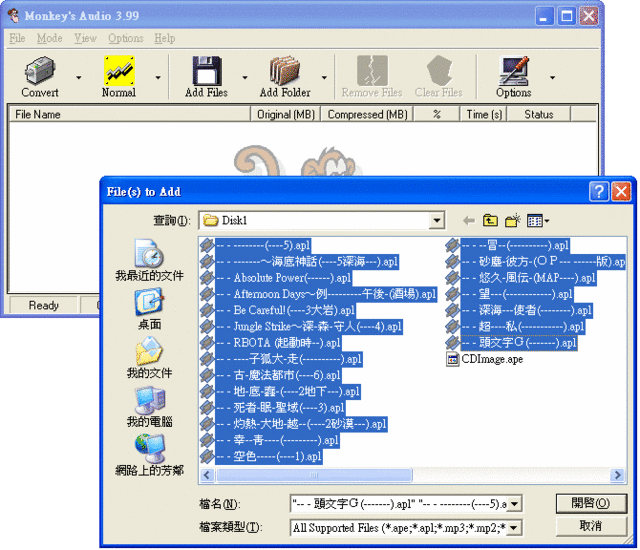Select the Jungle Strike apl file
The width and height of the screenshot is (640, 550).
(302, 327)
